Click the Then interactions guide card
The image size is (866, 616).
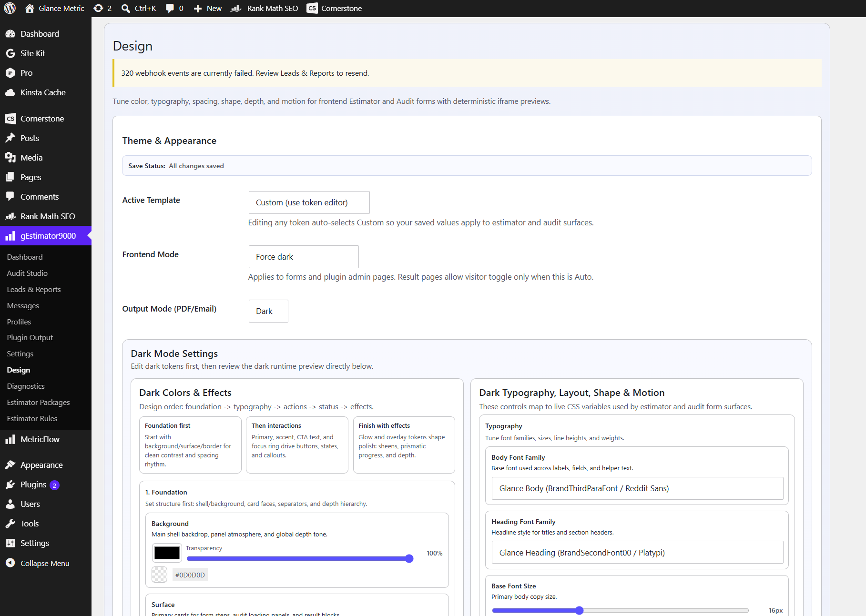click(x=297, y=445)
